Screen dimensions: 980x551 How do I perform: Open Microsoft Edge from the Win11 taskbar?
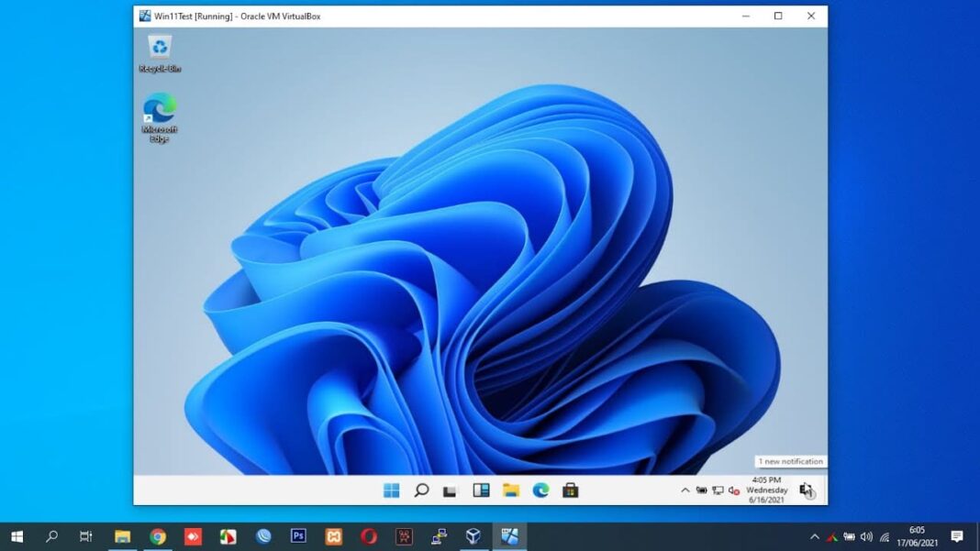coord(541,490)
